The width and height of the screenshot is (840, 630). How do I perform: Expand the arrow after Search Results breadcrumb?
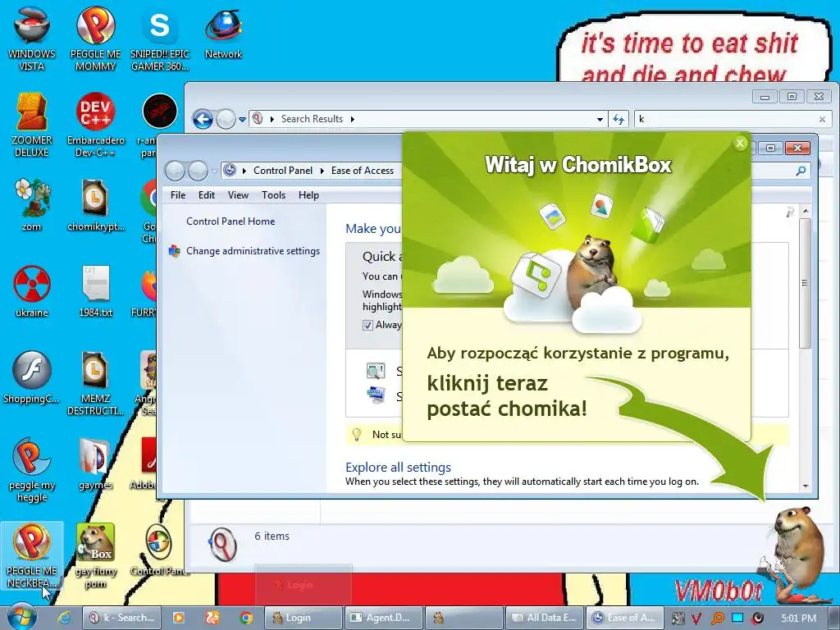coord(353,119)
